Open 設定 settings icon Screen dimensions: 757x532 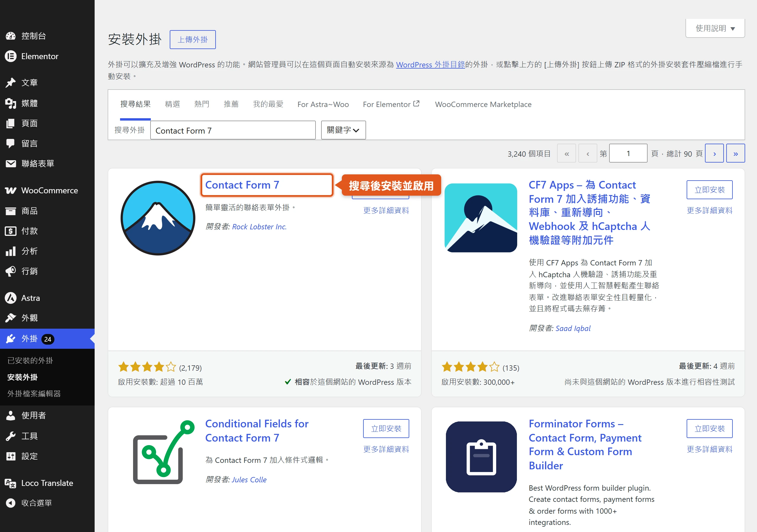pos(11,456)
